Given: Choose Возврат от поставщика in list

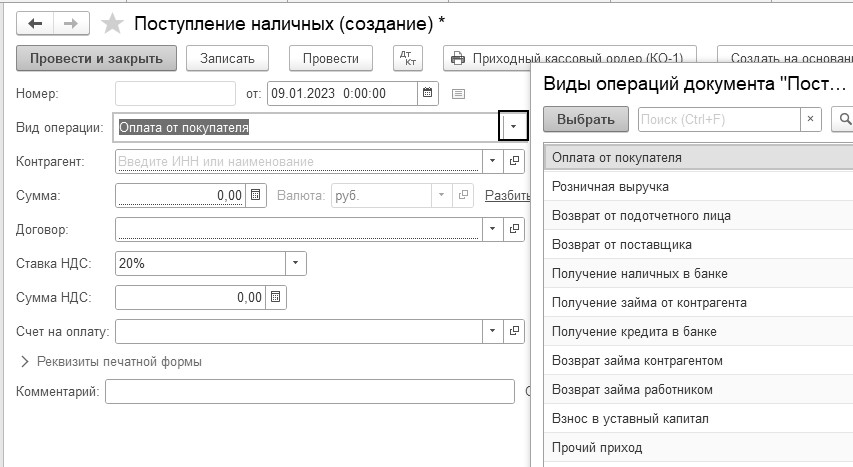Looking at the screenshot, I should coord(621,244).
